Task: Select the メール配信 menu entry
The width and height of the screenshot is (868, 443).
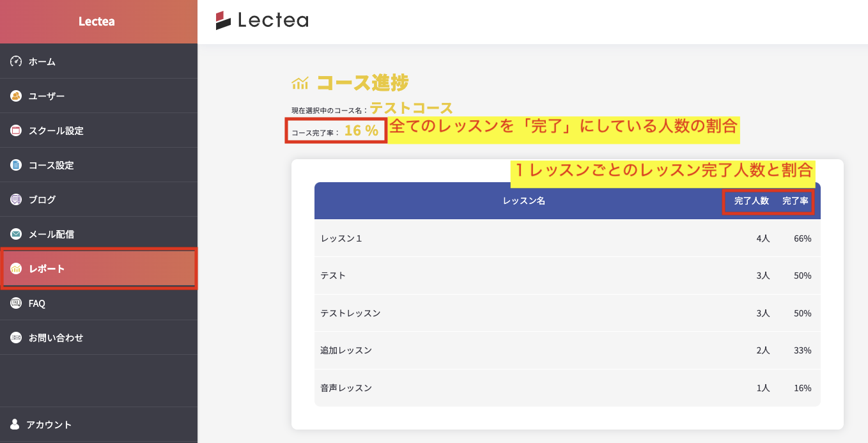Action: coord(51,234)
